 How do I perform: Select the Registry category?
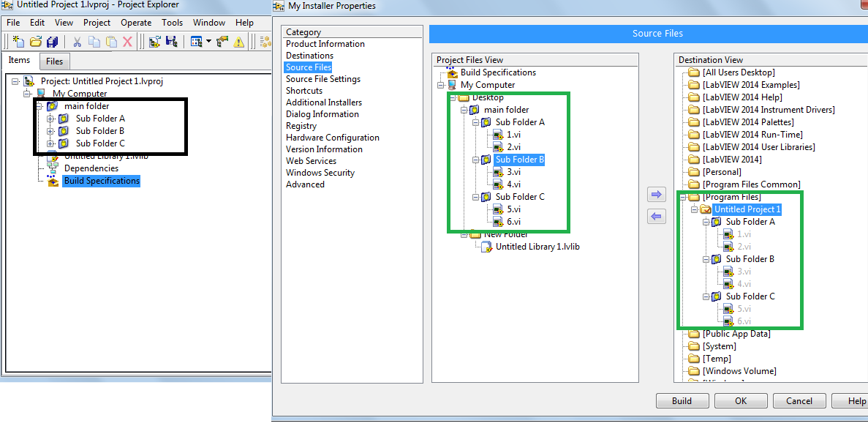tap(301, 126)
